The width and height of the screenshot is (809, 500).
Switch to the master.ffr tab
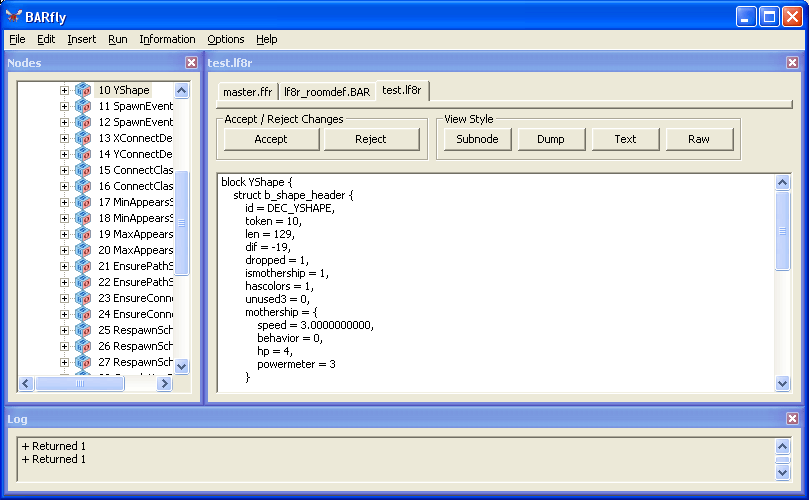(x=248, y=92)
